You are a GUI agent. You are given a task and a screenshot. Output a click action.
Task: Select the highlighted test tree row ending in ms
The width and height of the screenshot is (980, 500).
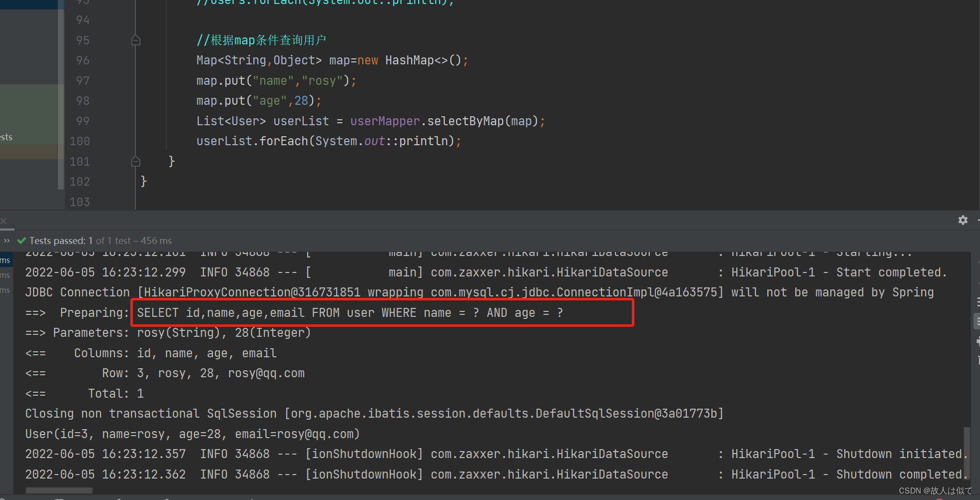coord(5,260)
